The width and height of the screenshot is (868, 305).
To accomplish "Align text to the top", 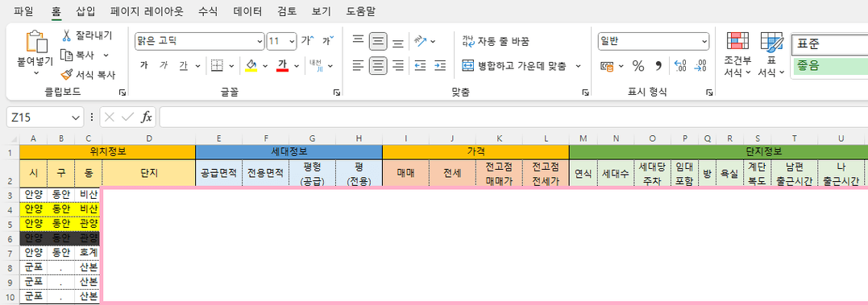I will point(358,41).
